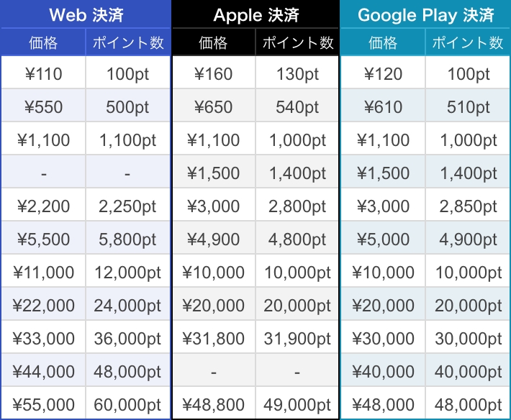The image size is (511, 420).
Task: Click the Web ポイント数 column header
Action: (x=128, y=42)
